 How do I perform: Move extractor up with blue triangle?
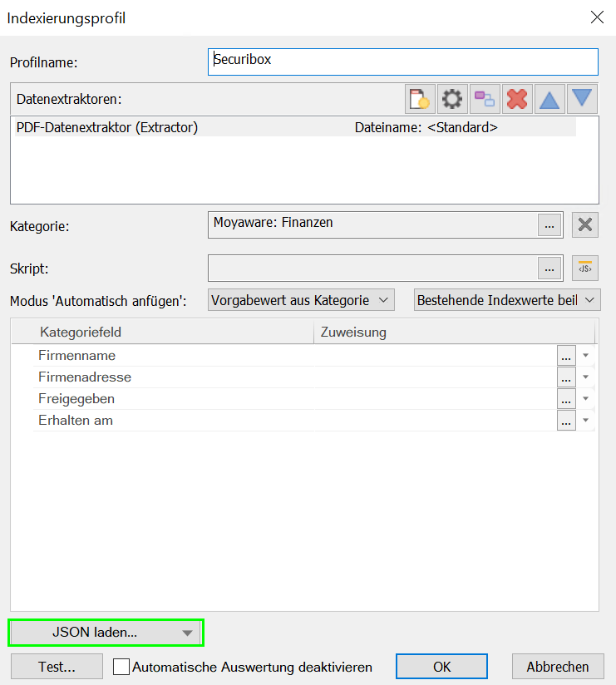pyautogui.click(x=549, y=99)
